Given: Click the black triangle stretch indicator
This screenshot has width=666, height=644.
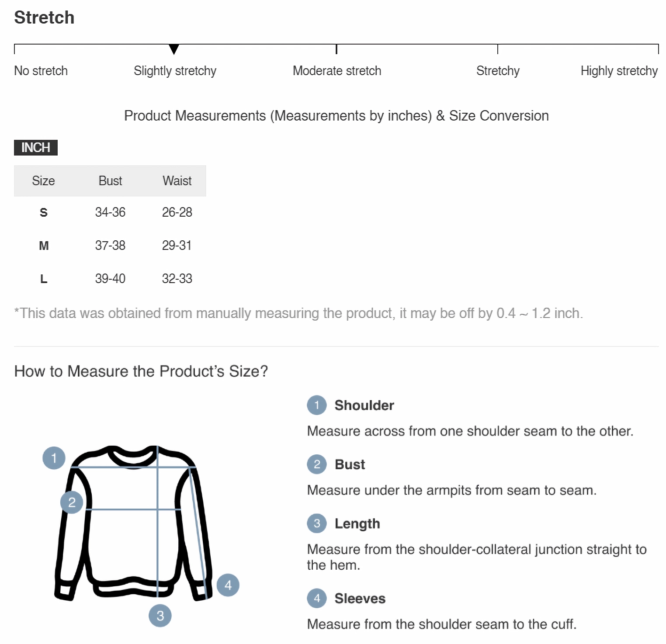Looking at the screenshot, I should click(x=174, y=49).
